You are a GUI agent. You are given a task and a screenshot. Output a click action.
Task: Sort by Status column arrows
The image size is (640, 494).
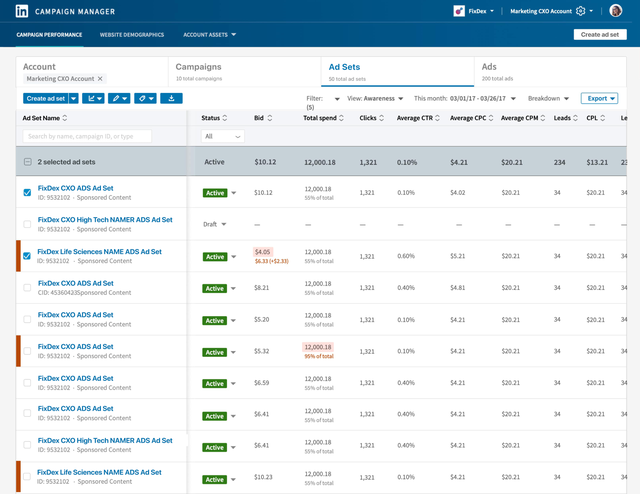(224, 118)
